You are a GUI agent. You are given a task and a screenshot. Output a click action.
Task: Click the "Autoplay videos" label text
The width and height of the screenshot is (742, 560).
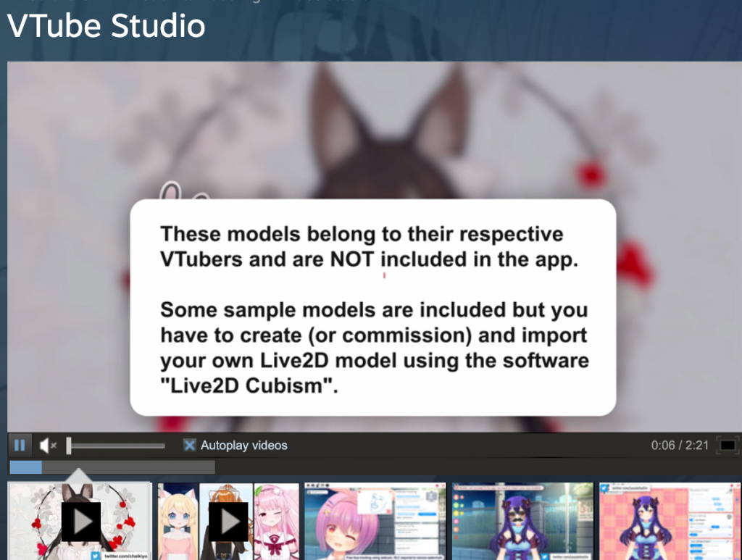[243, 446]
